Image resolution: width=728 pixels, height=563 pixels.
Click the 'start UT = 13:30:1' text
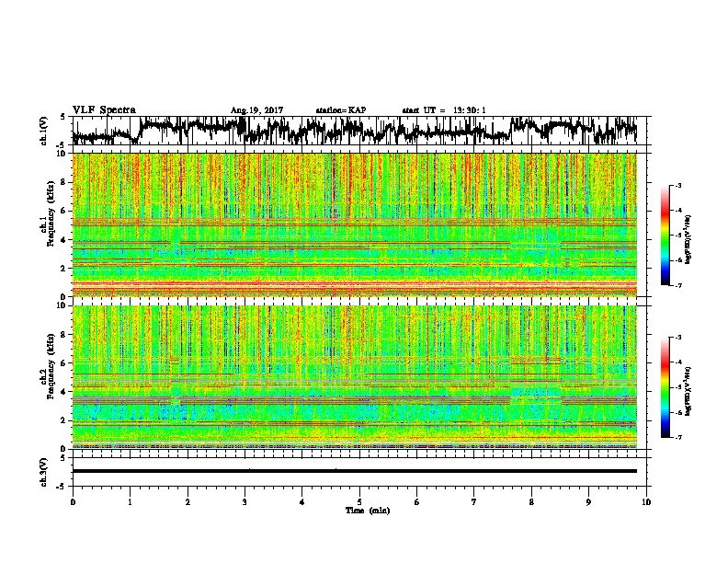tap(444, 110)
